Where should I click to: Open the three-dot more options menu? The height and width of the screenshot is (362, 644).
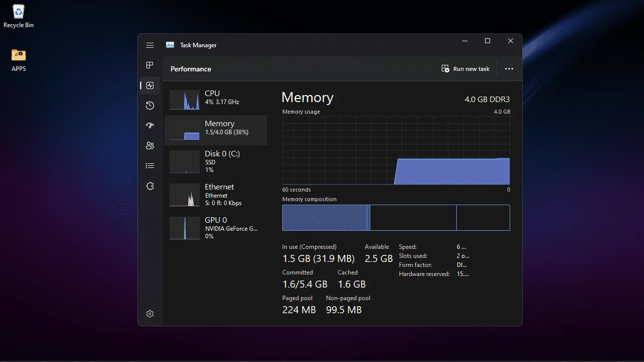[509, 69]
